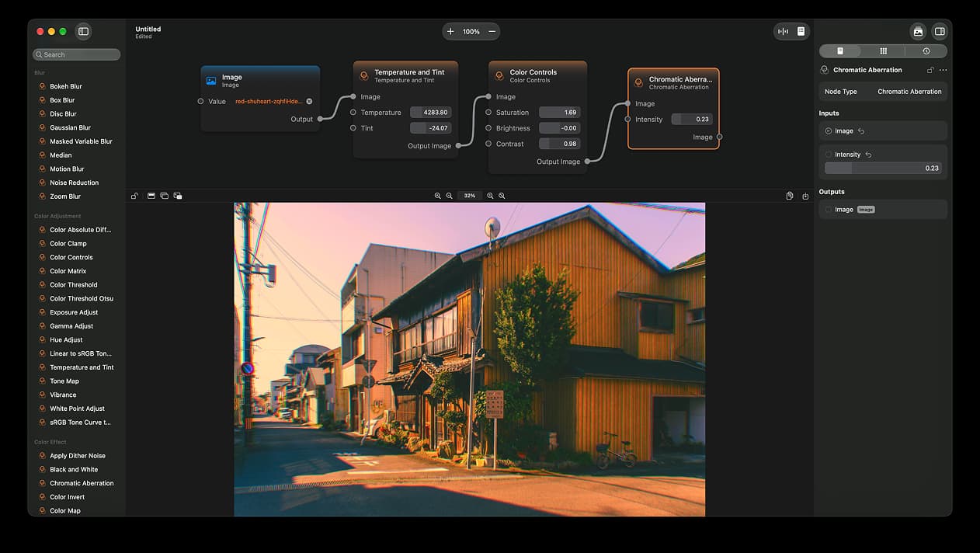Click the Search field in the sidebar

point(76,54)
